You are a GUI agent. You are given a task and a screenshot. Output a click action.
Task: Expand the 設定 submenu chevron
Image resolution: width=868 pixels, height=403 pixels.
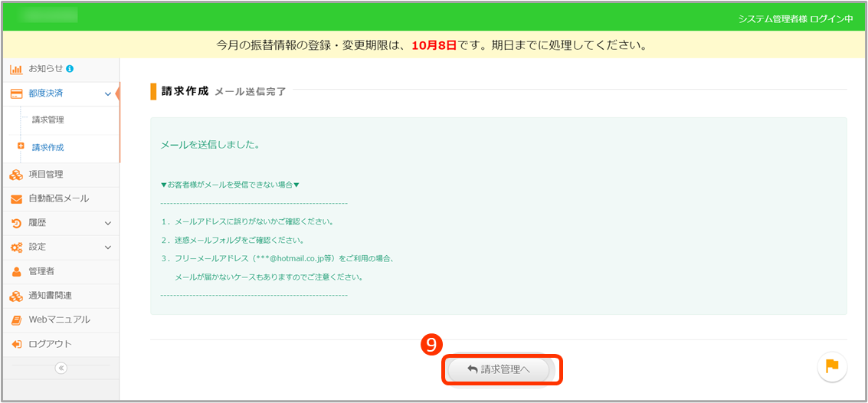tap(107, 247)
